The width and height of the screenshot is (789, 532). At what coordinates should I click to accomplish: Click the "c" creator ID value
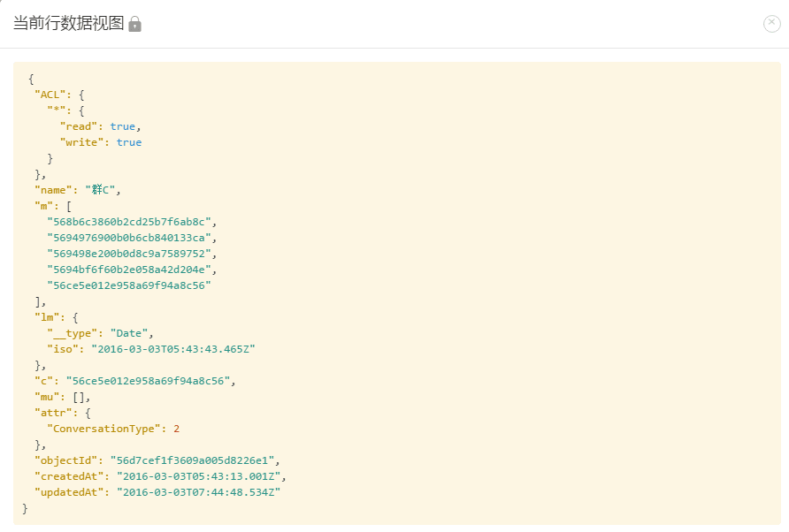point(148,381)
